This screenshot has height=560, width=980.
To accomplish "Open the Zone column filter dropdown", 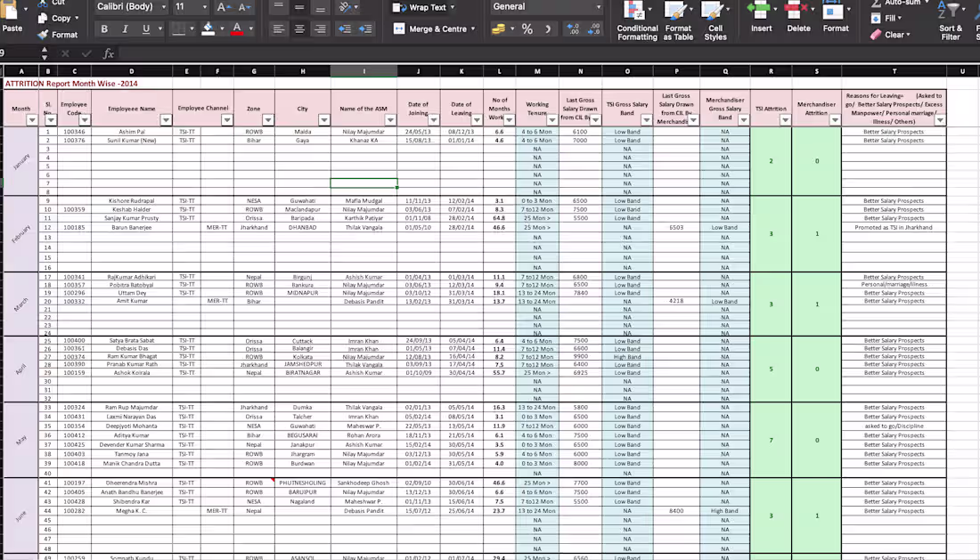I will 267,120.
